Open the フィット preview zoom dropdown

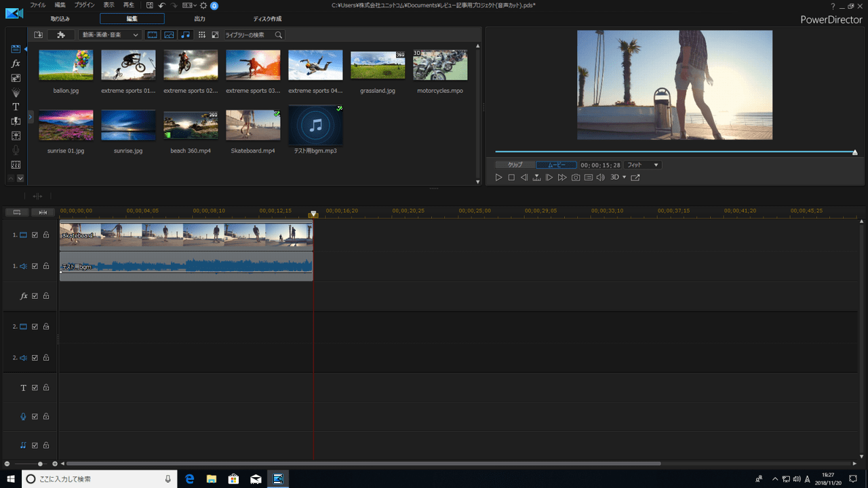642,165
